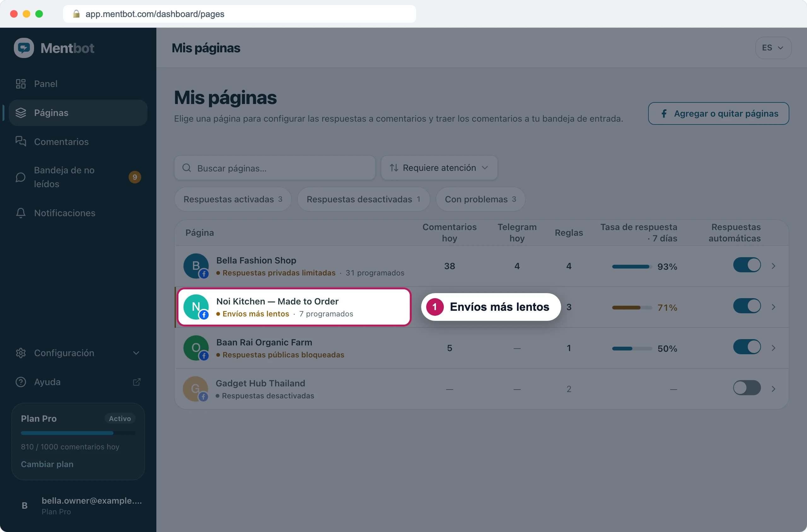807x532 pixels.
Task: Disable auto replies for Baan Rai Organic Farm
Action: pyautogui.click(x=746, y=347)
